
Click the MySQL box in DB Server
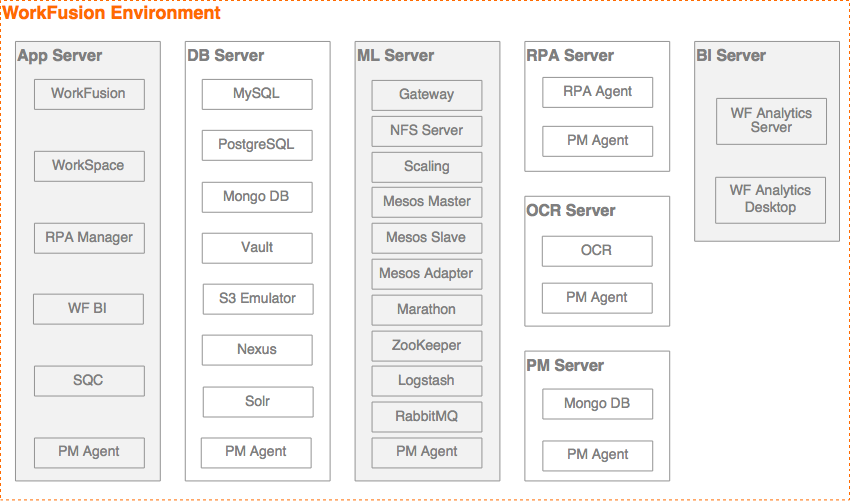click(257, 94)
